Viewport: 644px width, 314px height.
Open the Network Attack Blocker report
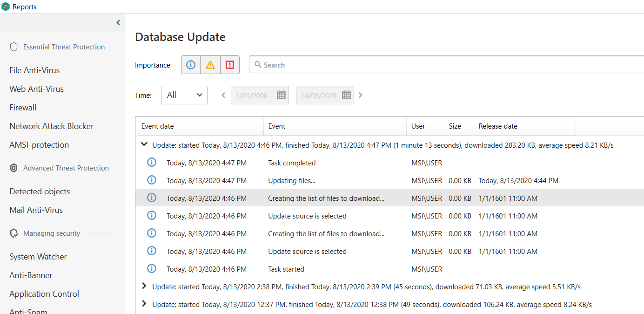51,126
